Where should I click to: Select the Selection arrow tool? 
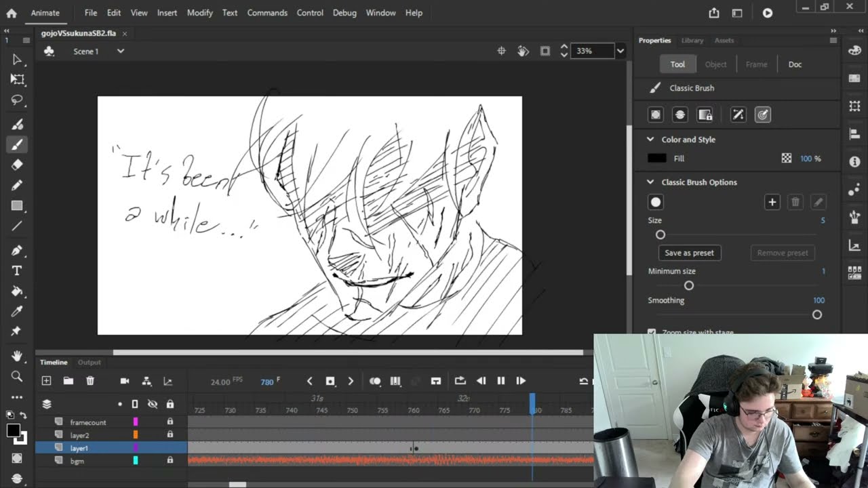(18, 60)
